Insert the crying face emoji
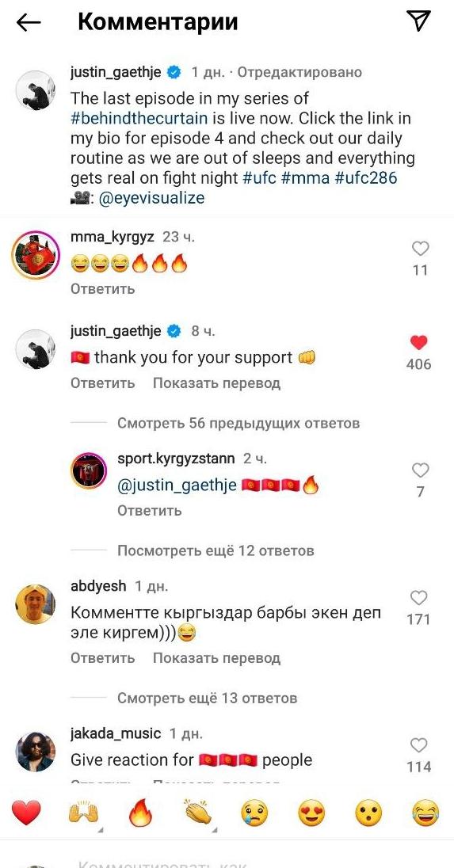 pyautogui.click(x=254, y=814)
